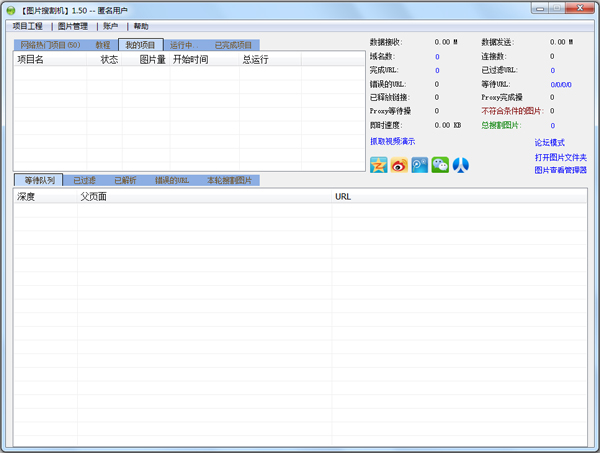
Task: Click the 抓取视频演示 link
Action: coord(393,142)
